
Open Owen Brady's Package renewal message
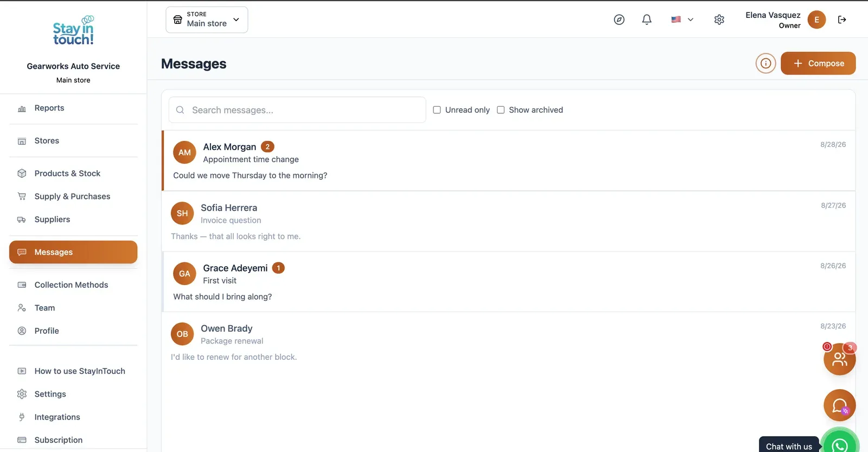coord(509,343)
